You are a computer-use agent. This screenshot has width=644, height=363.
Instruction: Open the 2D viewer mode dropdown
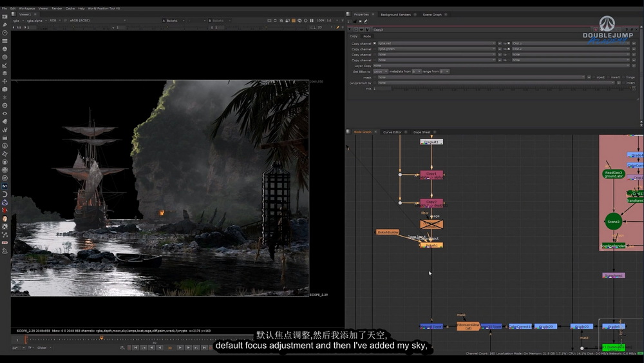click(x=321, y=27)
